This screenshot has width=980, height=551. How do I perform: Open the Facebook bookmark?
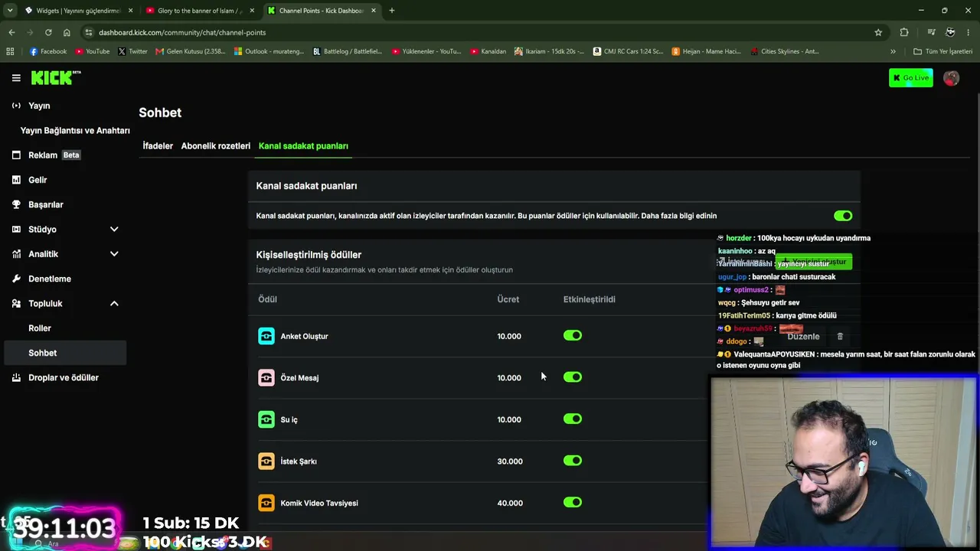[x=48, y=51]
